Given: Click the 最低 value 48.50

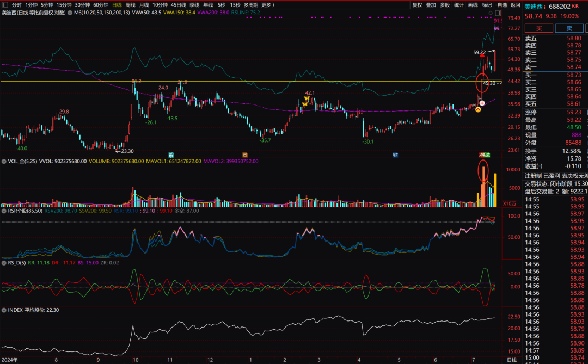Looking at the screenshot, I should (x=574, y=127).
